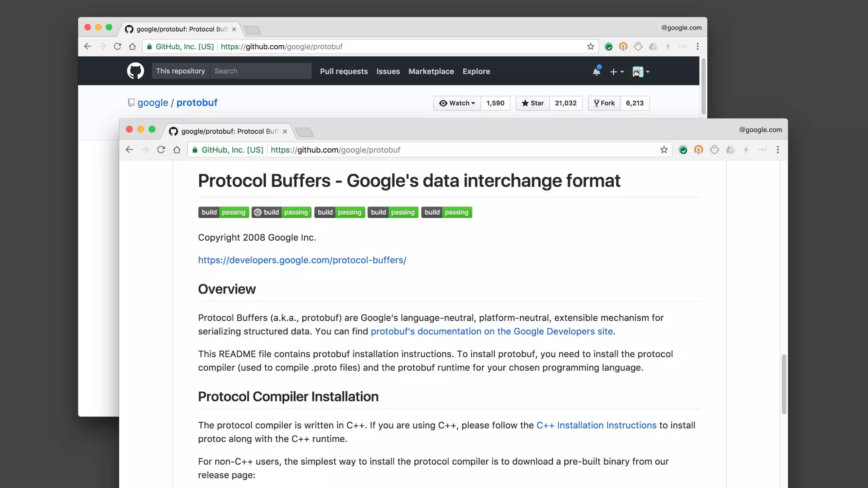The width and height of the screenshot is (868, 488).
Task: Open the user avatar profile dropdown
Action: pos(641,72)
